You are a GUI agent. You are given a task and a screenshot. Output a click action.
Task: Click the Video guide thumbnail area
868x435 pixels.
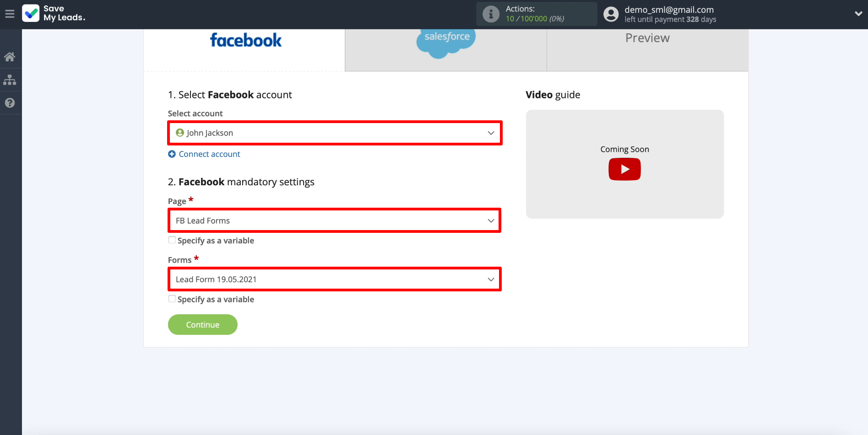tap(624, 164)
